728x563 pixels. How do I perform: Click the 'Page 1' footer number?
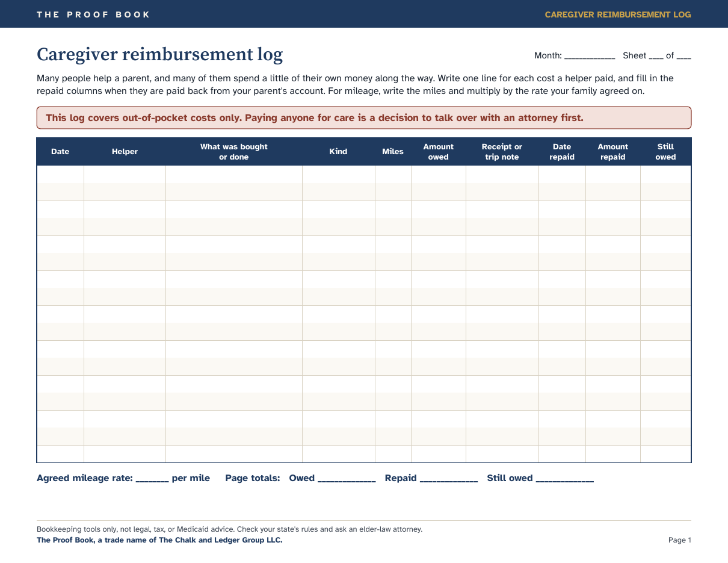pos(680,540)
